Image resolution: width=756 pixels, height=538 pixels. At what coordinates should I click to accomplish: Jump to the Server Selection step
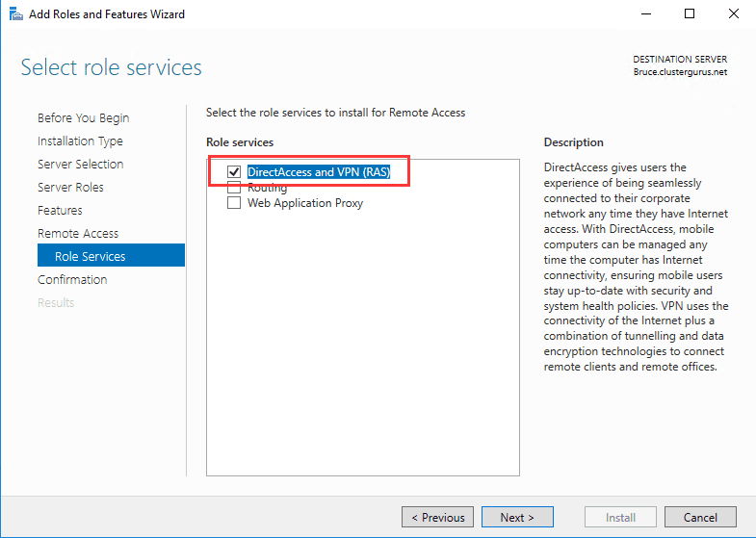pyautogui.click(x=80, y=165)
